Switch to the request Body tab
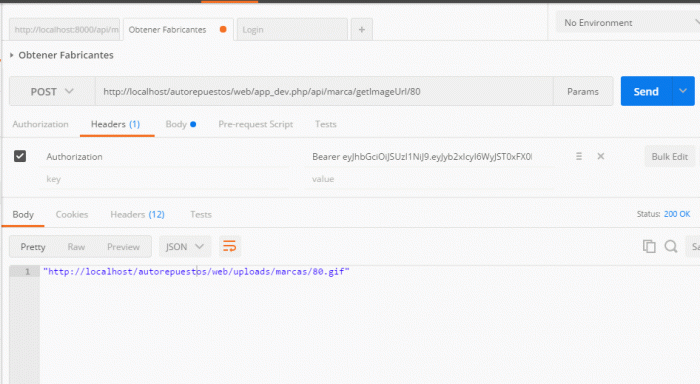 click(x=180, y=124)
